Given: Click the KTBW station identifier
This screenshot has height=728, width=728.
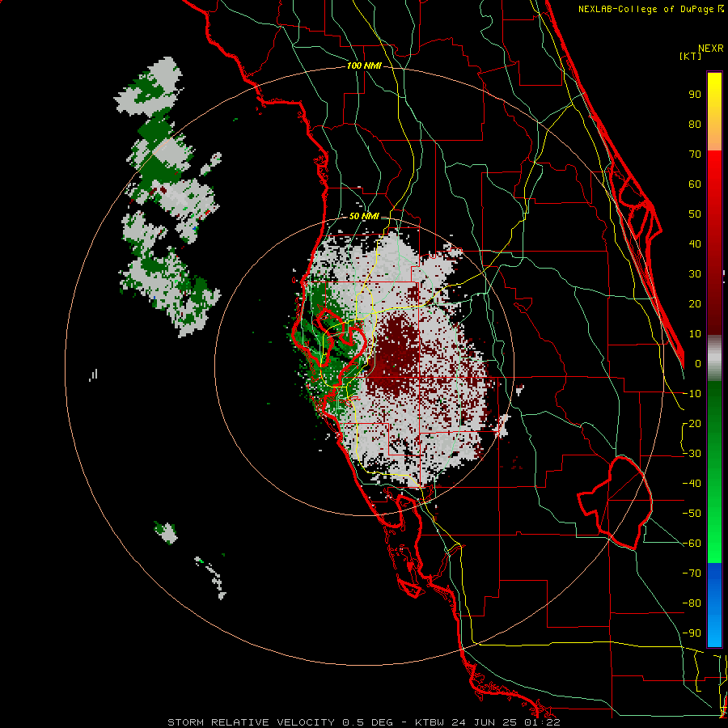Looking at the screenshot, I should pyautogui.click(x=430, y=722).
